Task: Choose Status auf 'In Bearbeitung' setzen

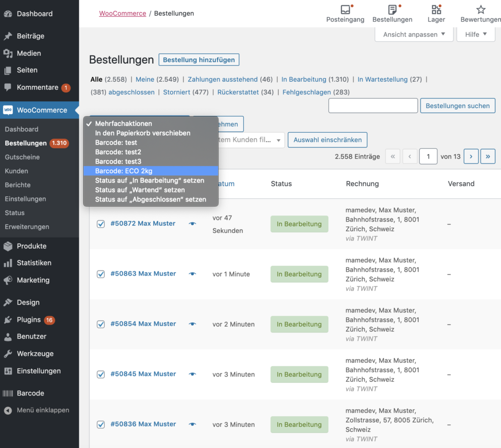Action: pos(151,180)
